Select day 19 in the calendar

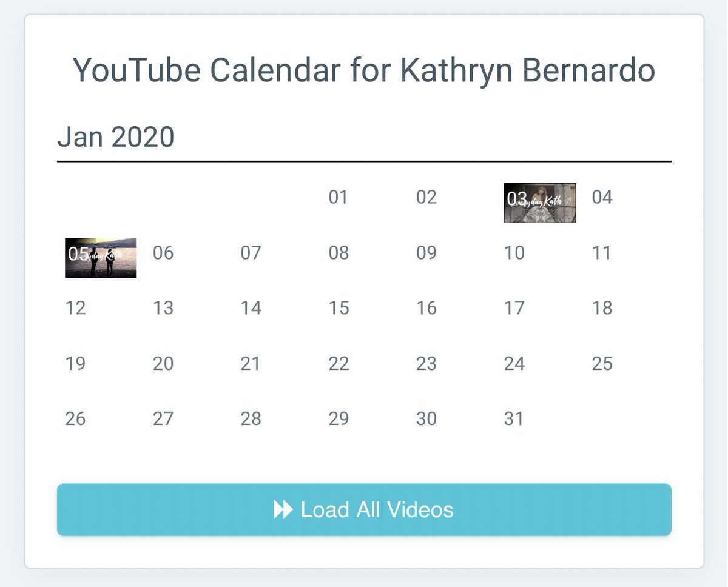click(x=75, y=364)
